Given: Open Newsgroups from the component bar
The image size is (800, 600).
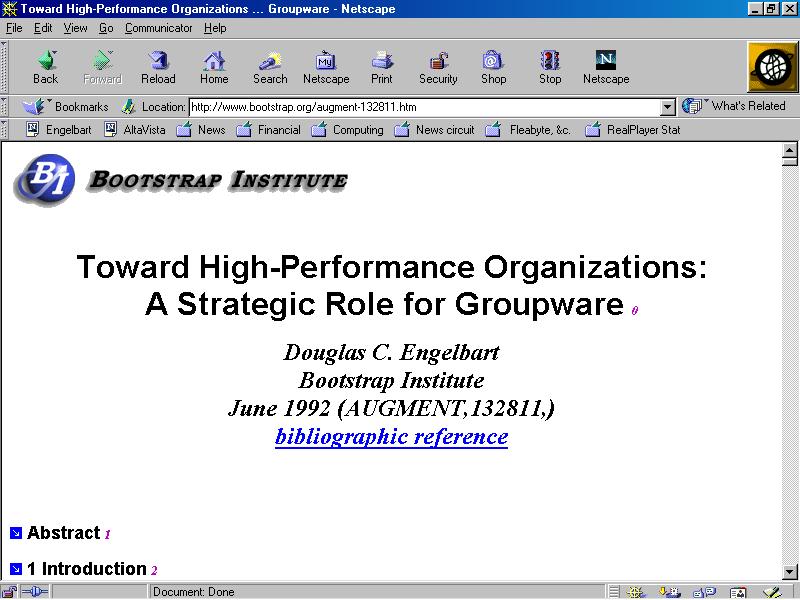Looking at the screenshot, I should tap(704, 592).
